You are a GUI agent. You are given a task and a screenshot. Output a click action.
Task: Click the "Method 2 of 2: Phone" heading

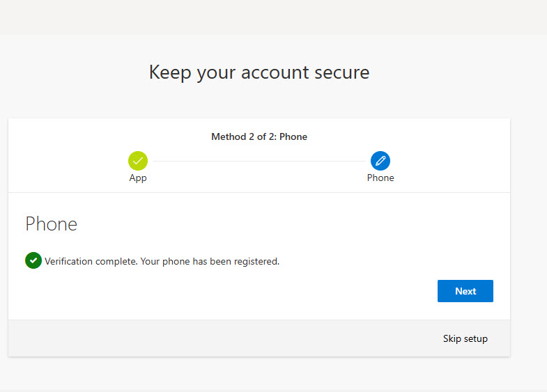pos(259,137)
